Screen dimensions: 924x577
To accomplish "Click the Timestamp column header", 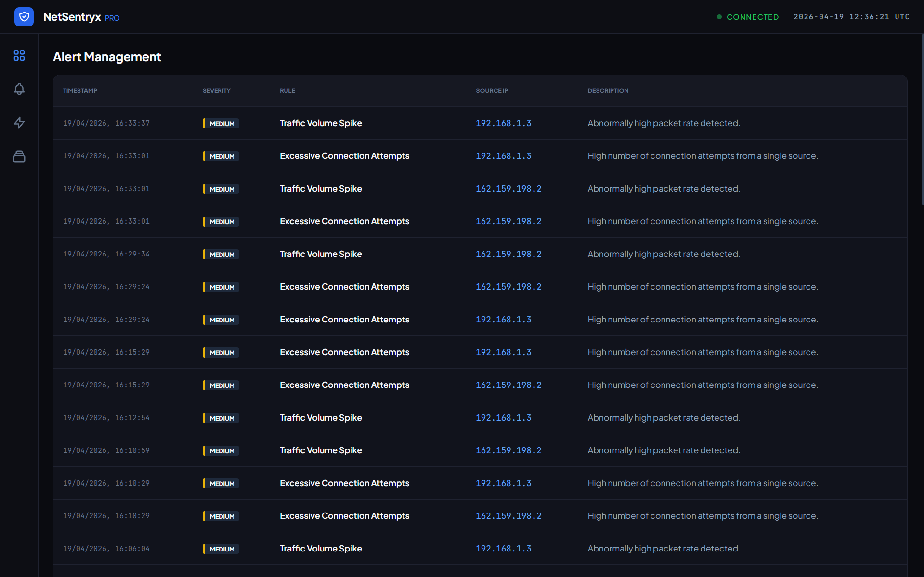I will (x=80, y=90).
